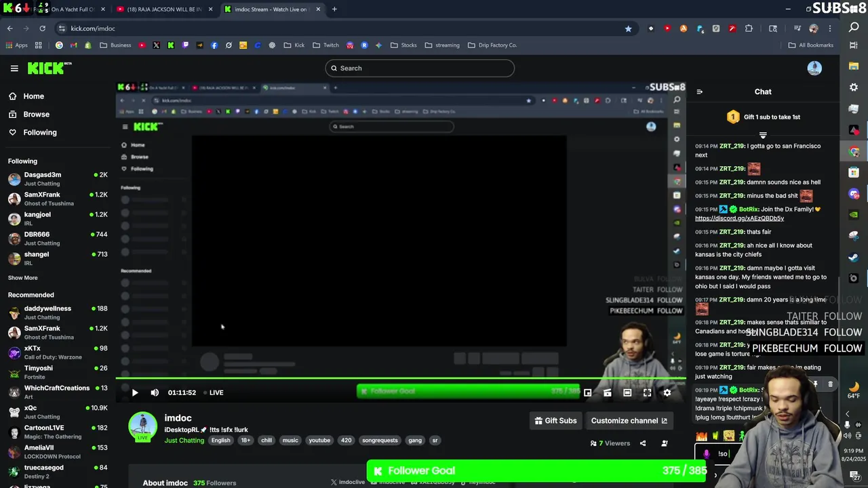Open the Business bookmarks folder

(x=115, y=45)
